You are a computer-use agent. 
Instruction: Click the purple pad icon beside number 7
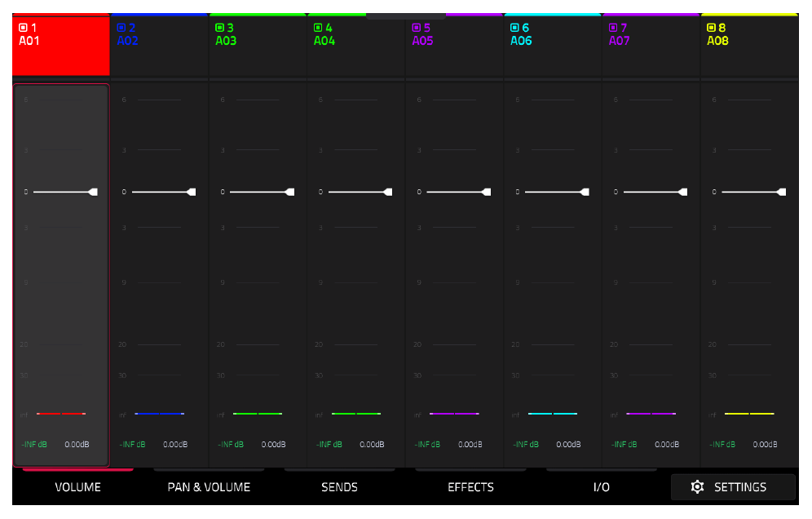(613, 28)
